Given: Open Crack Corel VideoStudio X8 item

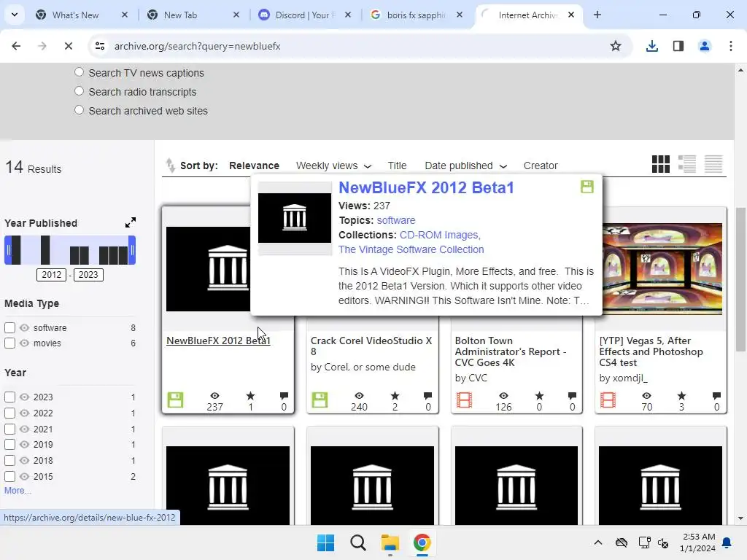Looking at the screenshot, I should point(371,346).
